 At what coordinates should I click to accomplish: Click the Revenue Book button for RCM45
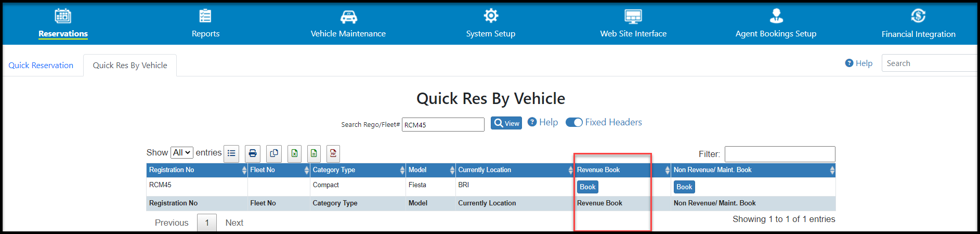click(x=587, y=187)
